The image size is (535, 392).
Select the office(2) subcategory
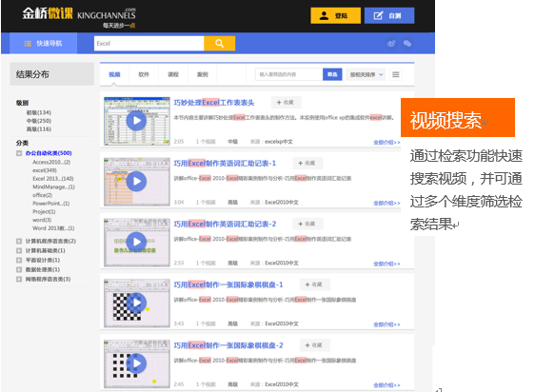42,195
